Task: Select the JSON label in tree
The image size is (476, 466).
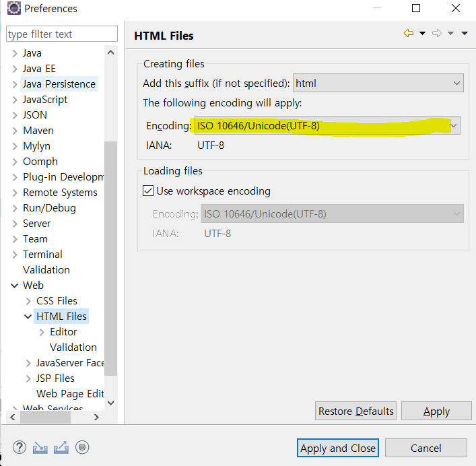Action: click(35, 115)
